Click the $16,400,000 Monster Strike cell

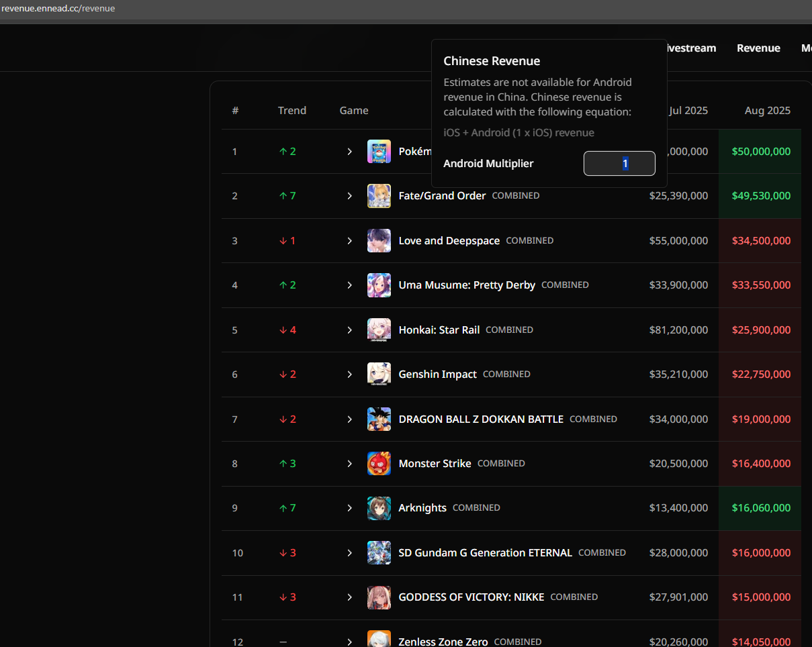pyautogui.click(x=761, y=463)
